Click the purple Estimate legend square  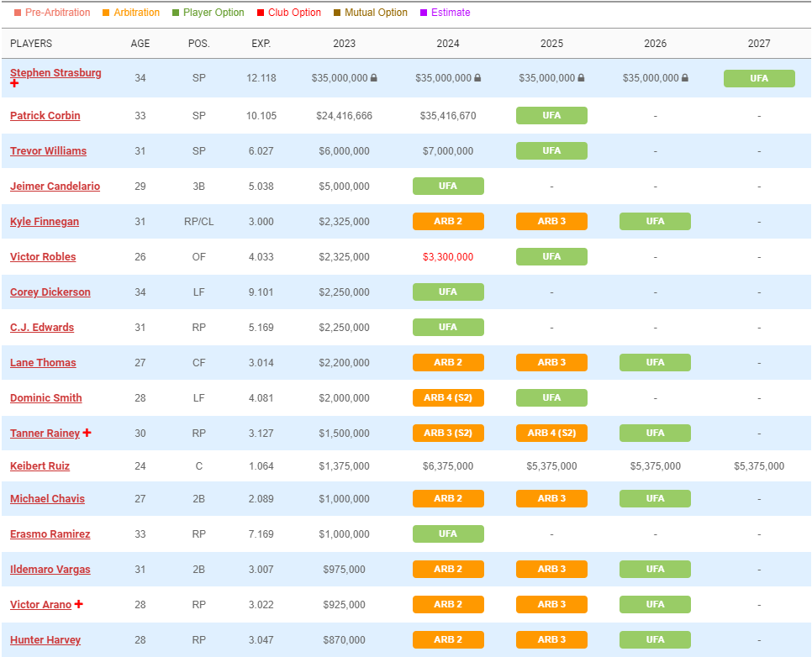point(423,13)
